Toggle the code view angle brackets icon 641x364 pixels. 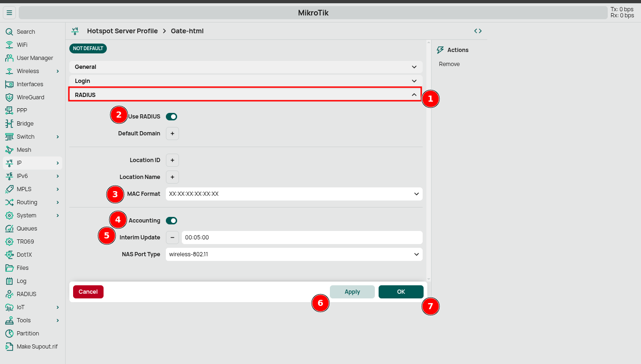click(477, 30)
